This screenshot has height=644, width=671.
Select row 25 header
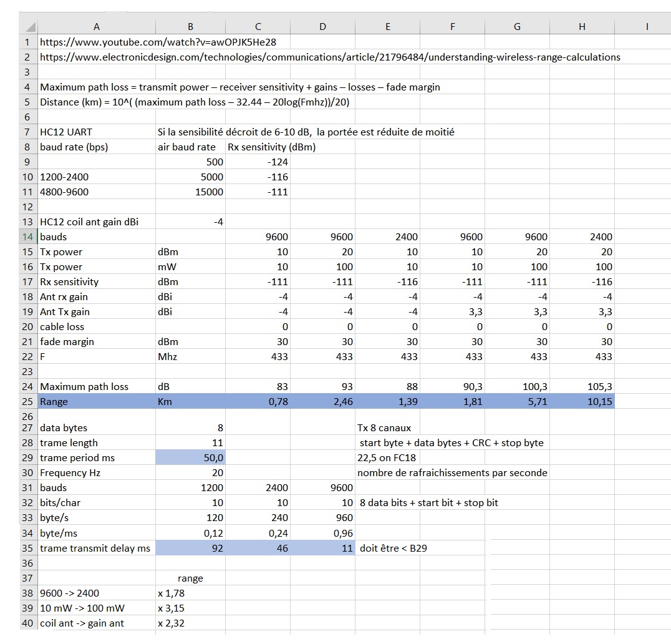coord(28,402)
